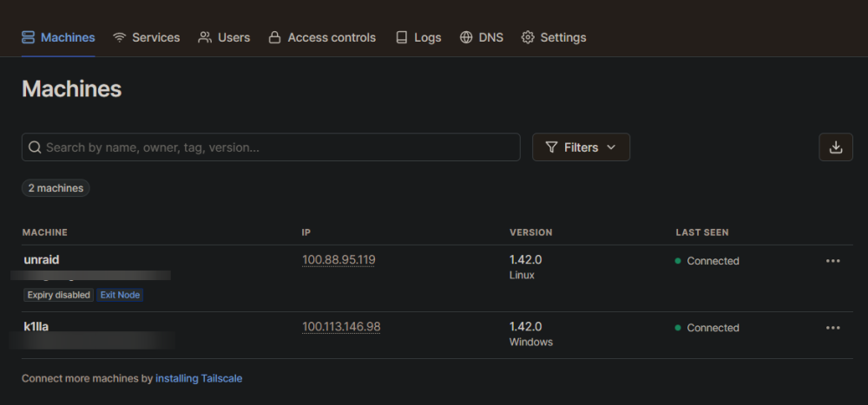The width and height of the screenshot is (868, 405).
Task: Open the three-dot menu for unraid
Action: (x=833, y=261)
